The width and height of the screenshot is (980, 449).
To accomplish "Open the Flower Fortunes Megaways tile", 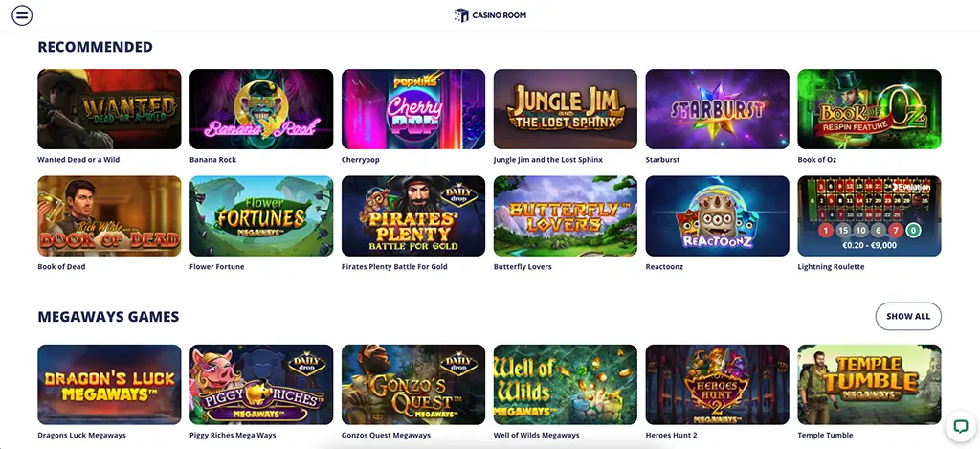I will pyautogui.click(x=261, y=215).
